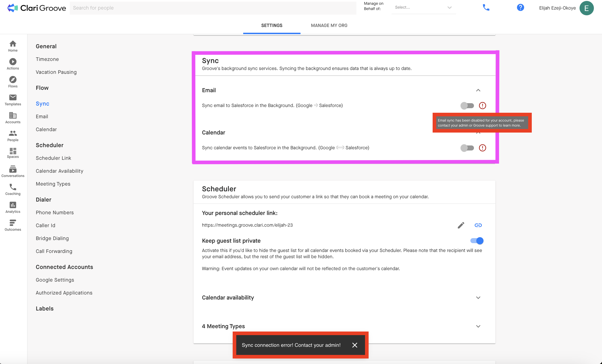The height and width of the screenshot is (364, 602).
Task: Click the Clari Groove logo
Action: point(37,8)
